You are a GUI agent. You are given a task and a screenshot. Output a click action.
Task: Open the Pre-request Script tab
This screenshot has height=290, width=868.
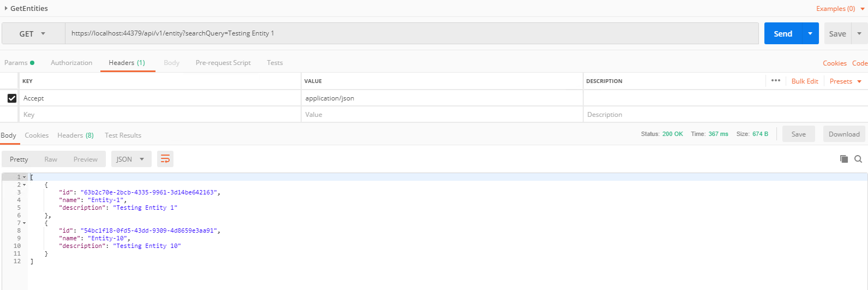coord(223,63)
